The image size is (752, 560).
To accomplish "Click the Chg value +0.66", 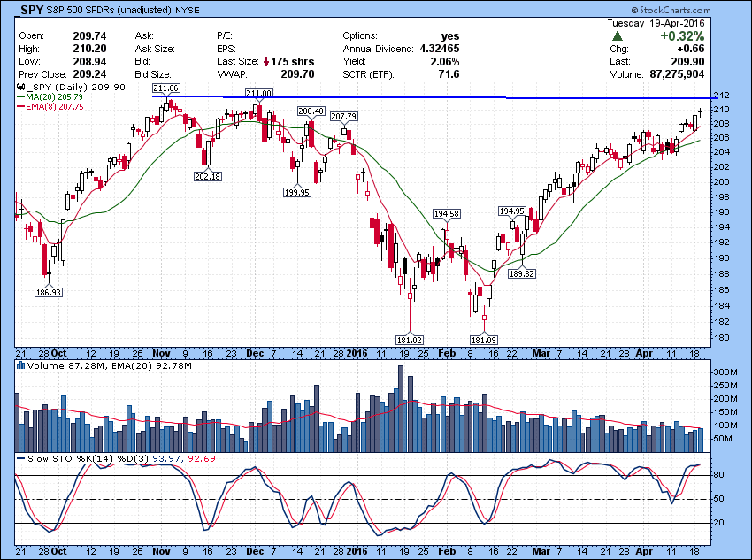I will 691,49.
